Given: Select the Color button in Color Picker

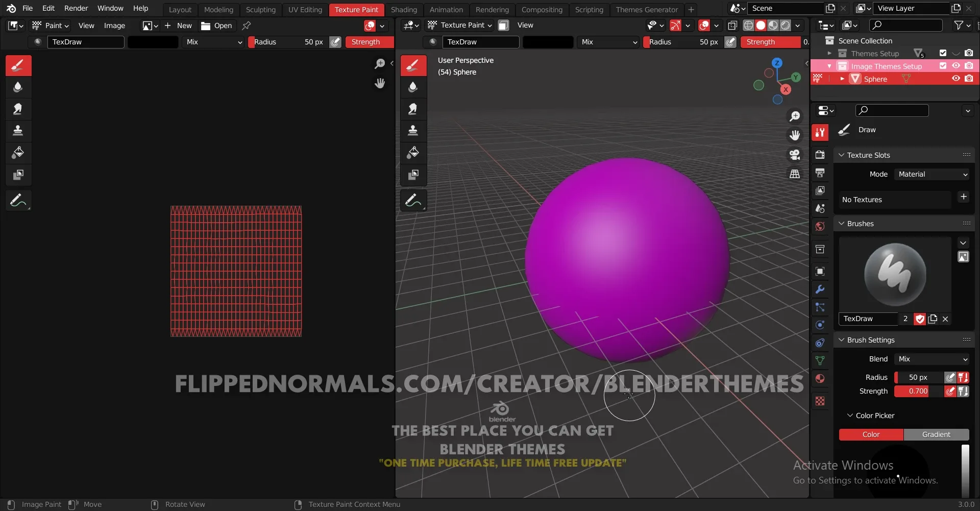Looking at the screenshot, I should point(871,434).
